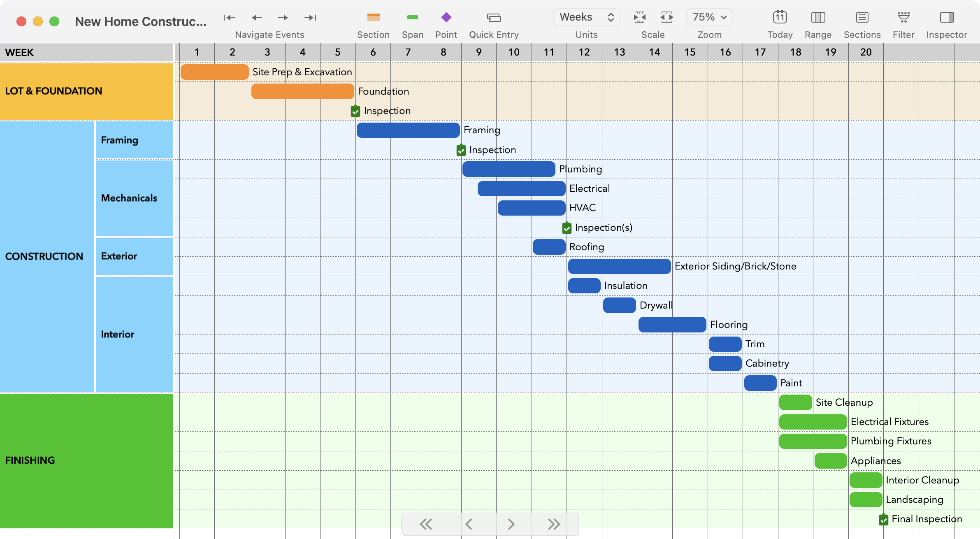This screenshot has width=980, height=539.
Task: Select the Mechanicals subsection header
Action: click(135, 198)
